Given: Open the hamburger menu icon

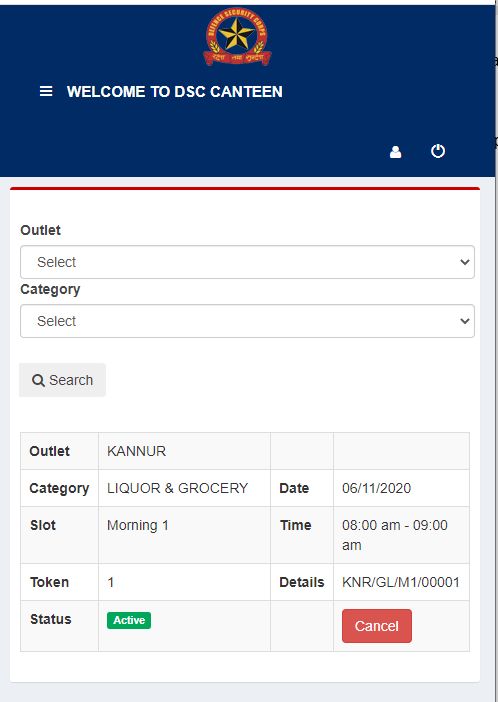Looking at the screenshot, I should click(x=46, y=91).
